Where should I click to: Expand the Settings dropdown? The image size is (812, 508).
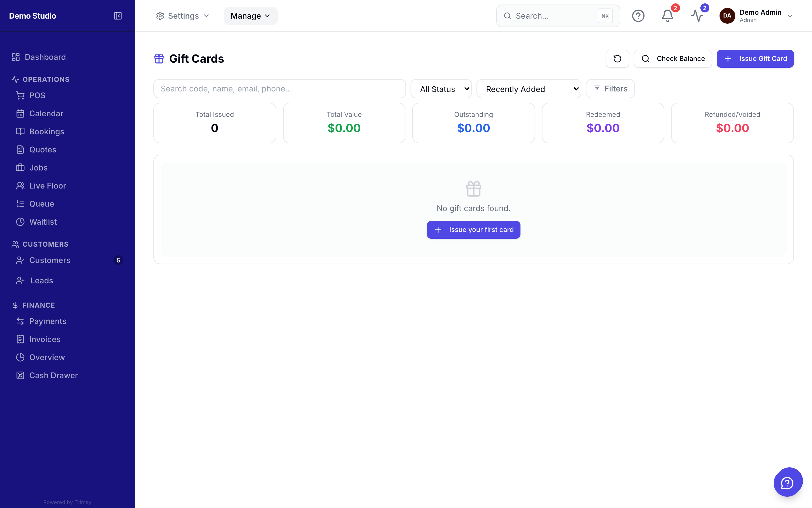tap(182, 16)
